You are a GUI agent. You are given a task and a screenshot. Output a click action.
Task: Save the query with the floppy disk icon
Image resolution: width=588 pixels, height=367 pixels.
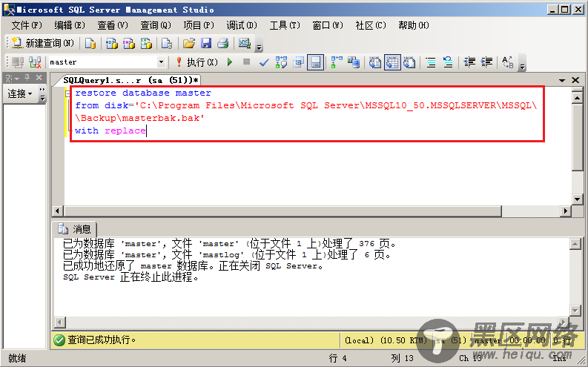click(206, 44)
